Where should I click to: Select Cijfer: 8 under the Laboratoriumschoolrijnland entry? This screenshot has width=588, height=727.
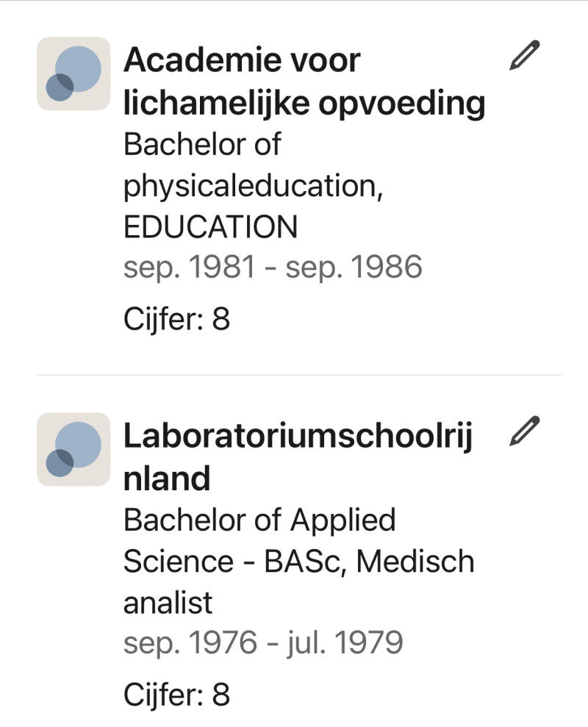coord(176,694)
